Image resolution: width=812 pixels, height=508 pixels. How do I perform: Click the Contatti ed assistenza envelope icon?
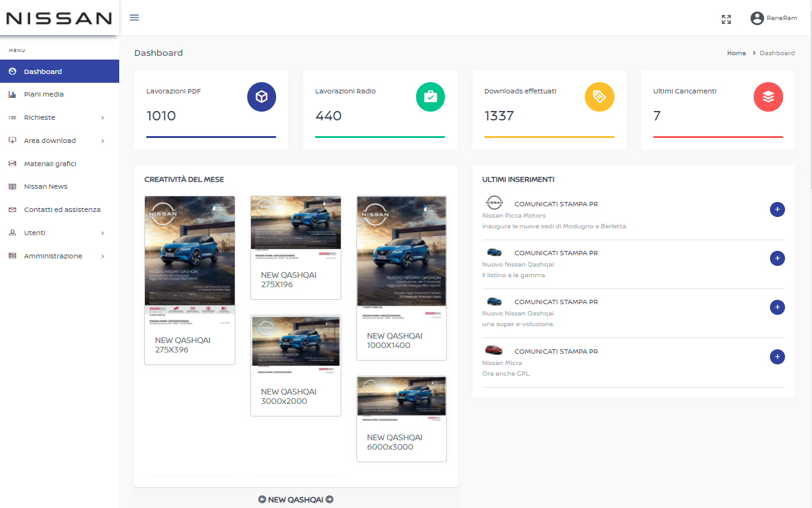point(13,209)
